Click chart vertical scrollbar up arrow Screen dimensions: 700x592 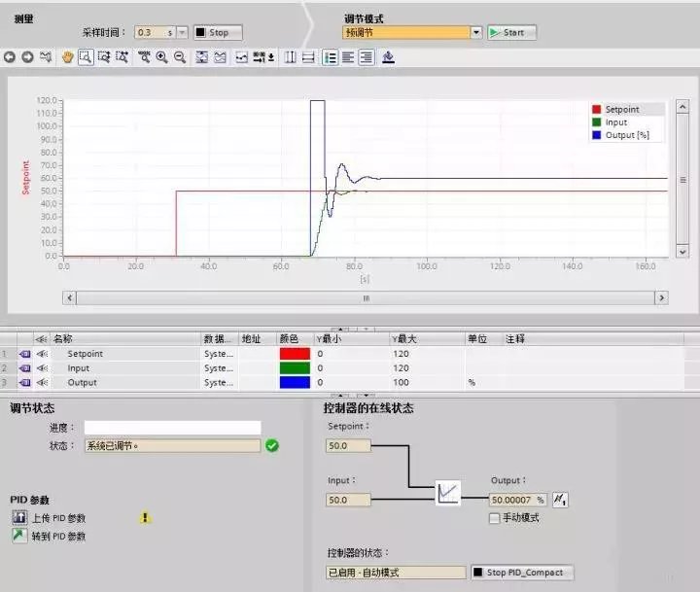pyautogui.click(x=682, y=107)
